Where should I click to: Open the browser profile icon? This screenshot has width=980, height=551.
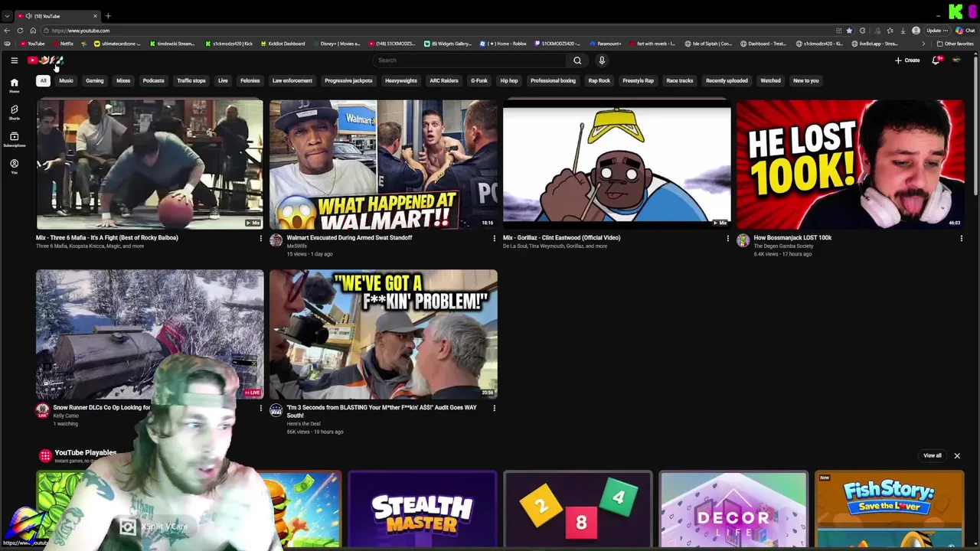(x=916, y=31)
